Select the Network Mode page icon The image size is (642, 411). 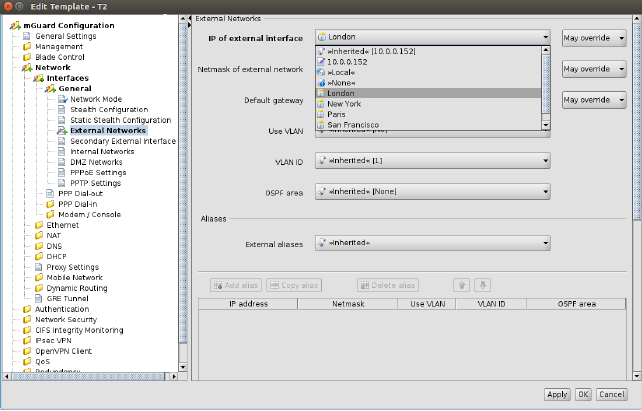63,99
